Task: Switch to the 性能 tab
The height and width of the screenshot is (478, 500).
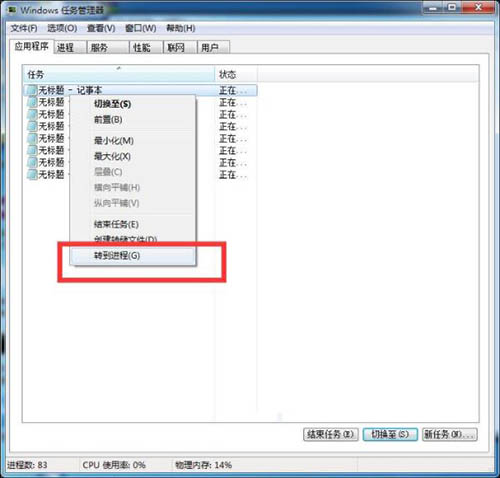Action: pyautogui.click(x=146, y=48)
